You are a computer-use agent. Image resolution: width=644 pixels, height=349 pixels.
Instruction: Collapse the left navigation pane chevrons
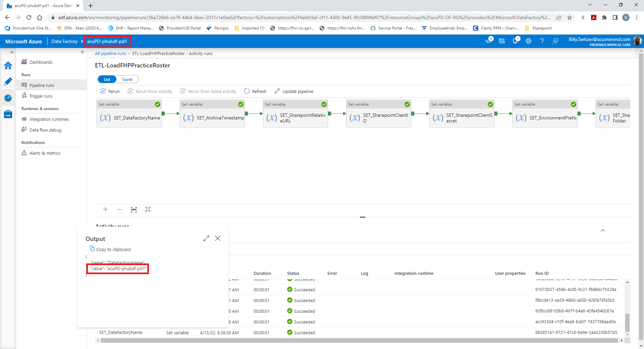click(x=83, y=52)
